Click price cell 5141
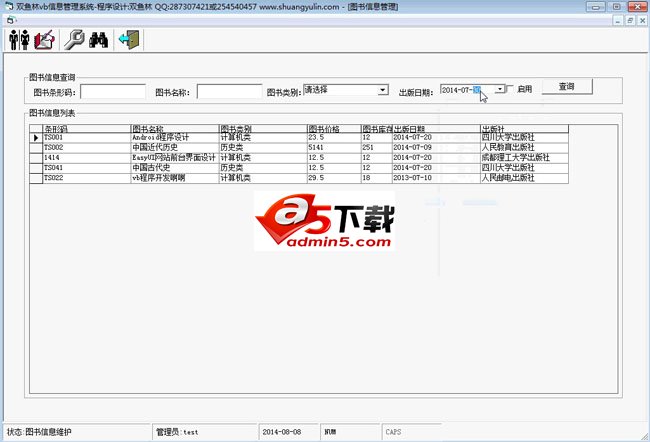The width and height of the screenshot is (650, 442). [x=334, y=148]
